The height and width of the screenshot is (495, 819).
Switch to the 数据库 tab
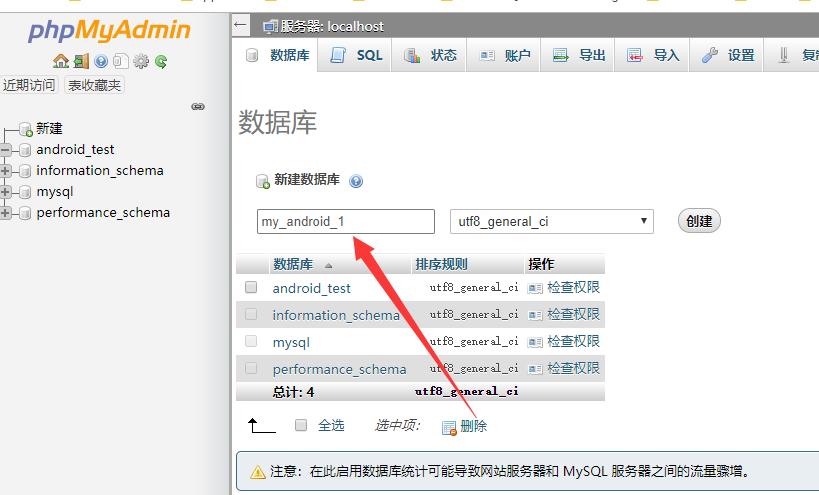(278, 55)
